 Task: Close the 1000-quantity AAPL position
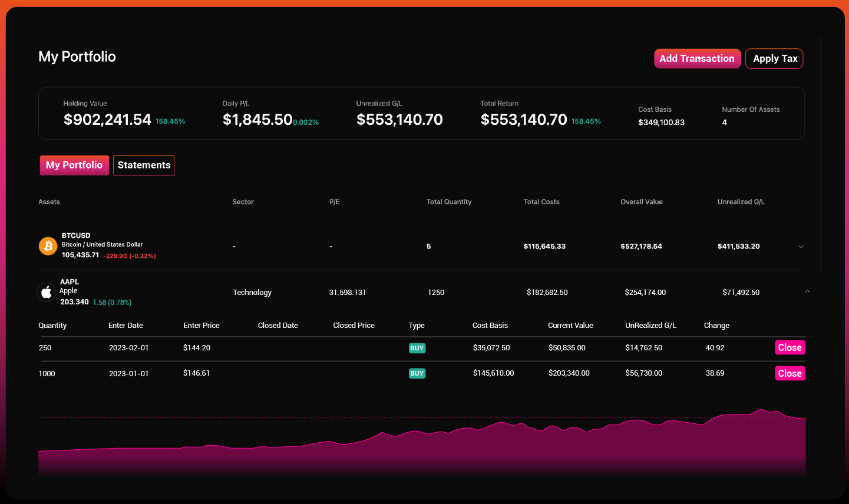coord(789,373)
